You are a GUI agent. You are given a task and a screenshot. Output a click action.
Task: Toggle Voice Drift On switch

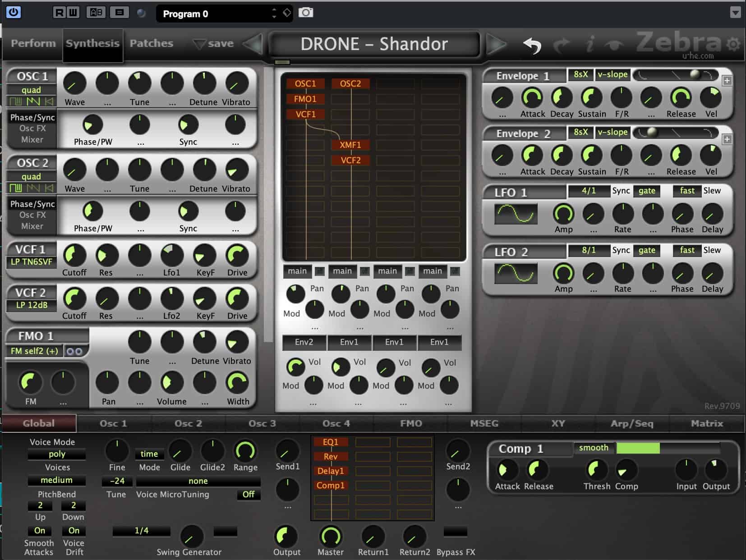tap(74, 531)
